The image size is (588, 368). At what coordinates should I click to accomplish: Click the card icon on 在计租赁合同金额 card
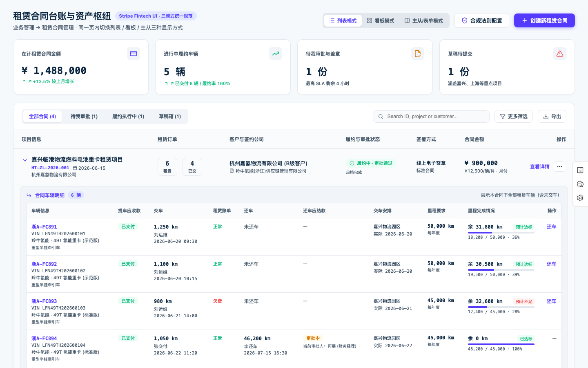point(134,54)
